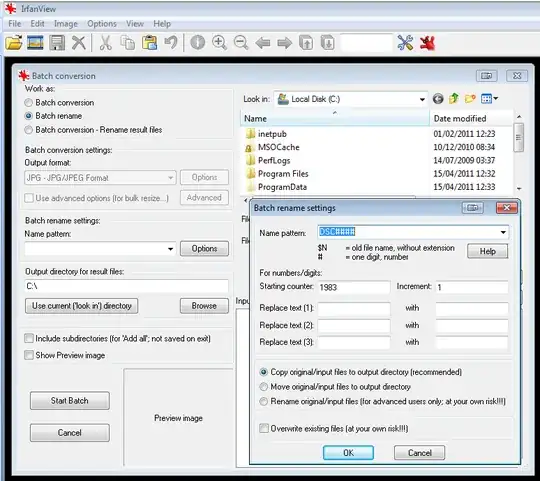Viewport: 540px width, 481px height.
Task: Expand the Look in Local Disk dropdown
Action: (x=422, y=100)
